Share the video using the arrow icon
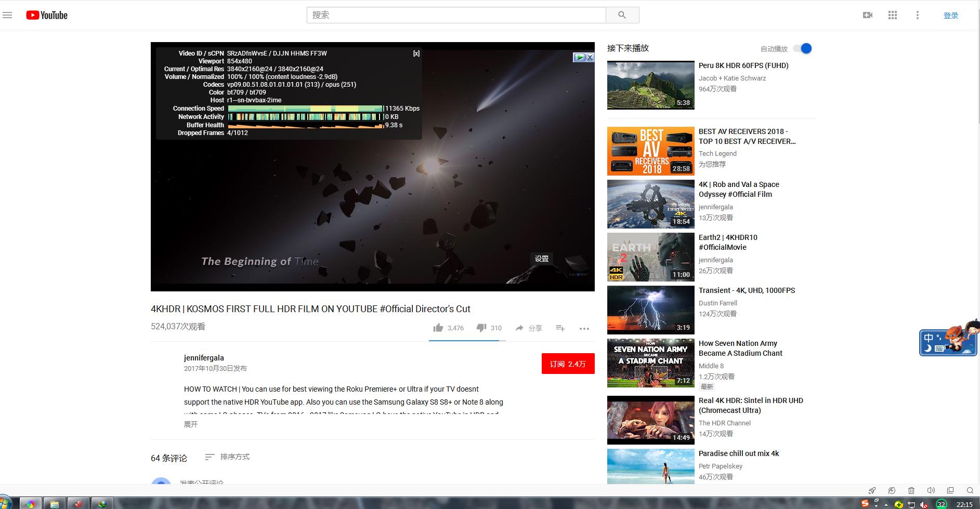Viewport: 980px width, 509px height. click(x=519, y=328)
